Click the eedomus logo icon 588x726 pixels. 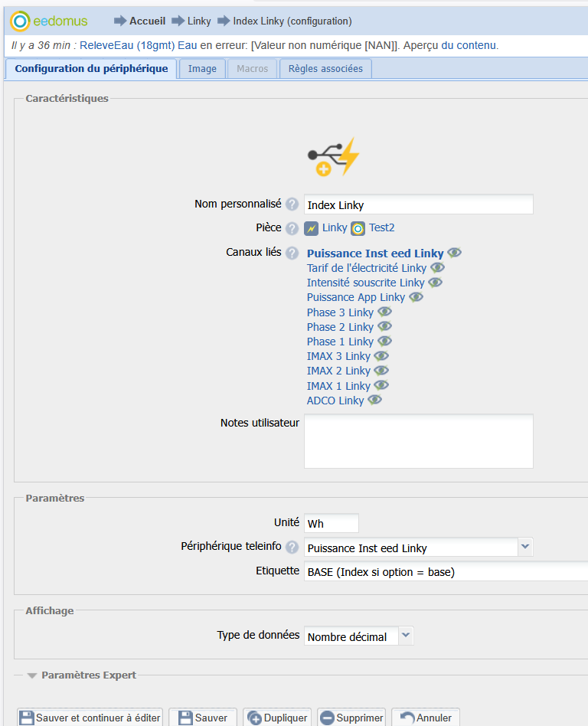pos(20,21)
